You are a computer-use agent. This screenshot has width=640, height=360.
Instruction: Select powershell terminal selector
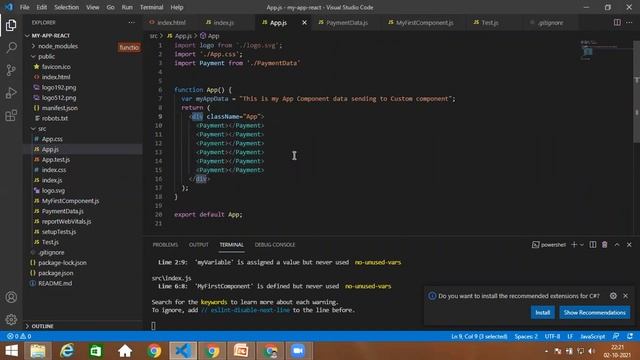[x=549, y=244]
